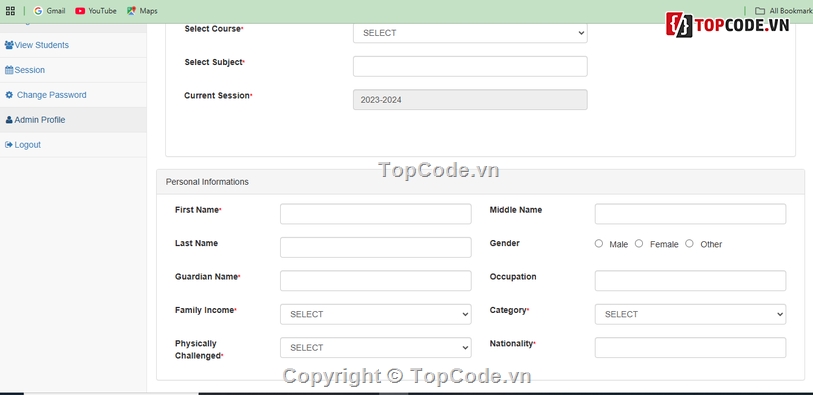Focus the First Name input field
The height and width of the screenshot is (395, 813).
coord(375,214)
